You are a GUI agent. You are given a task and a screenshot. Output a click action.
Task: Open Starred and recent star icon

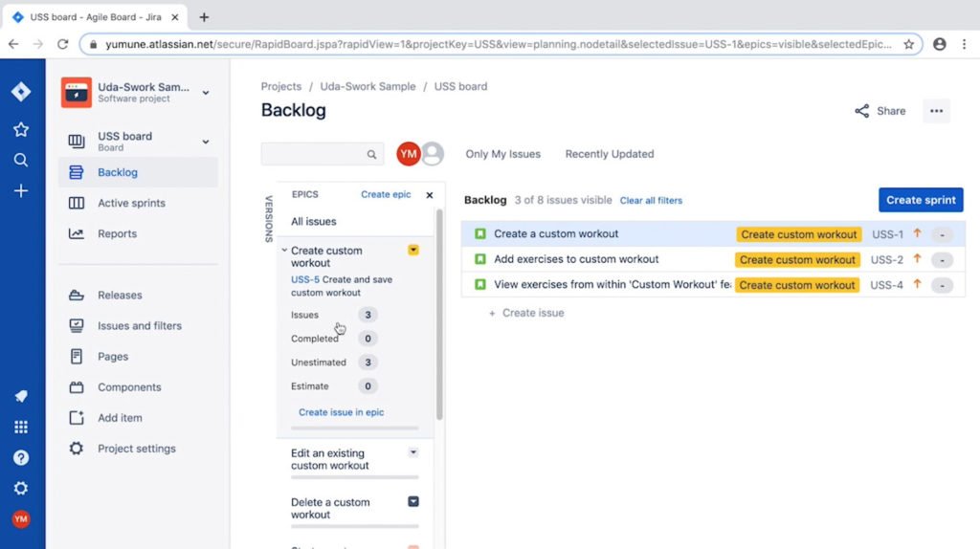point(21,129)
